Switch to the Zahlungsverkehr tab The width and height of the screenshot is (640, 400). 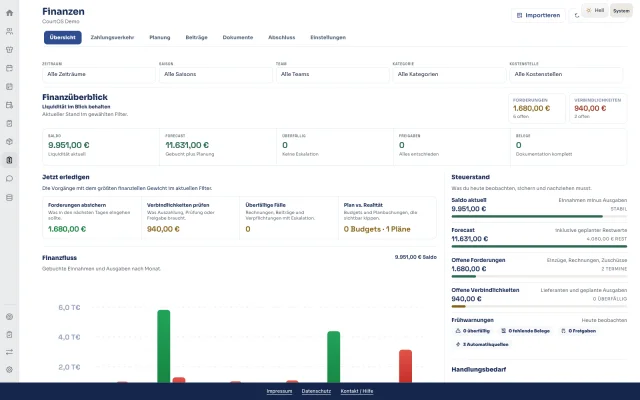coord(112,37)
